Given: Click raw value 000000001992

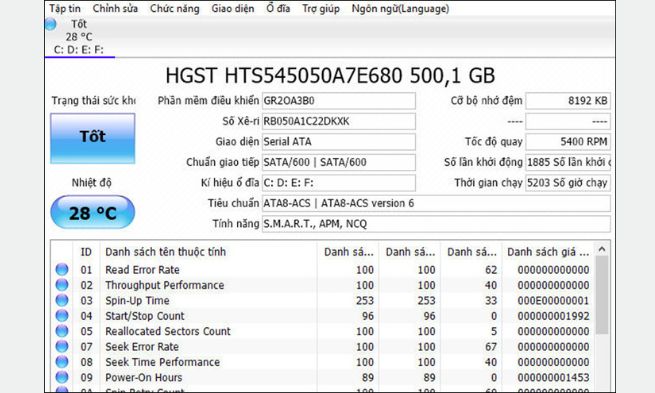Looking at the screenshot, I should (553, 316).
